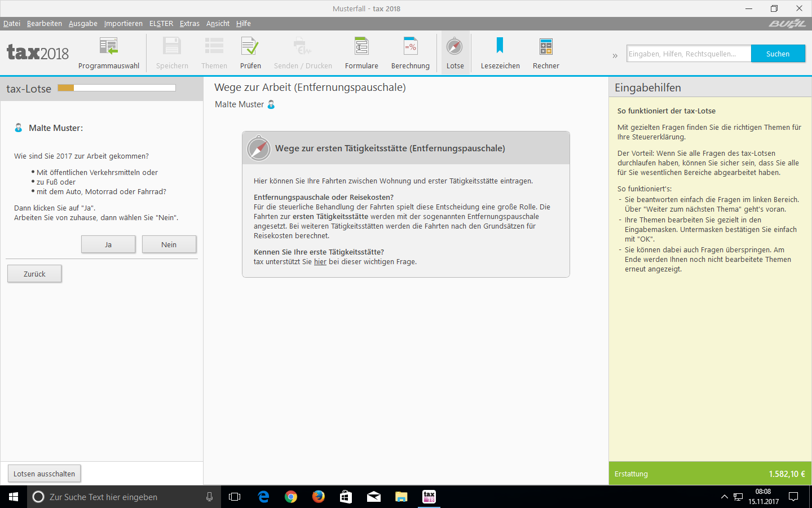Launch Google Chrome from taskbar
The height and width of the screenshot is (508, 812).
click(x=291, y=497)
